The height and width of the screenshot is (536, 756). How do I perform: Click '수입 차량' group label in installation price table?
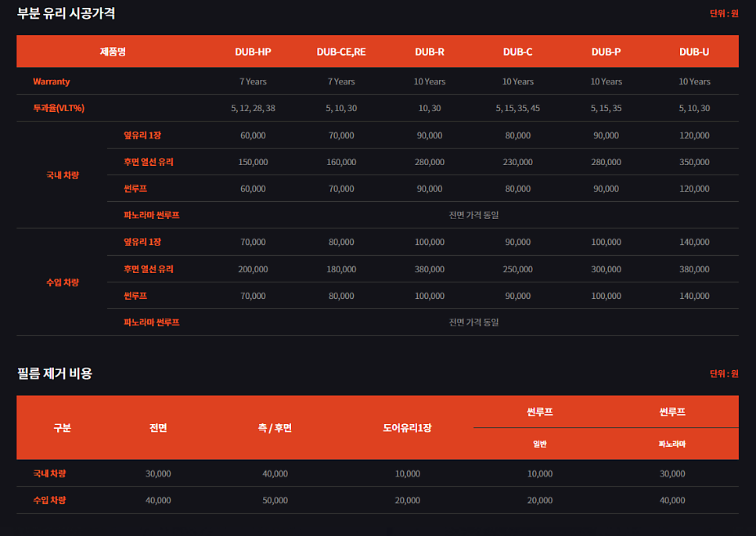coord(63,282)
